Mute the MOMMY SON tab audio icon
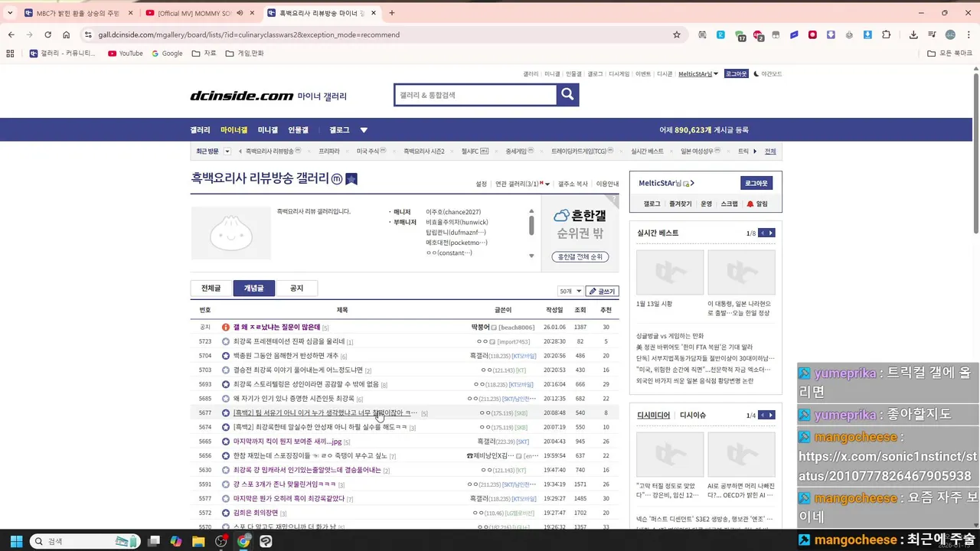 click(x=240, y=13)
